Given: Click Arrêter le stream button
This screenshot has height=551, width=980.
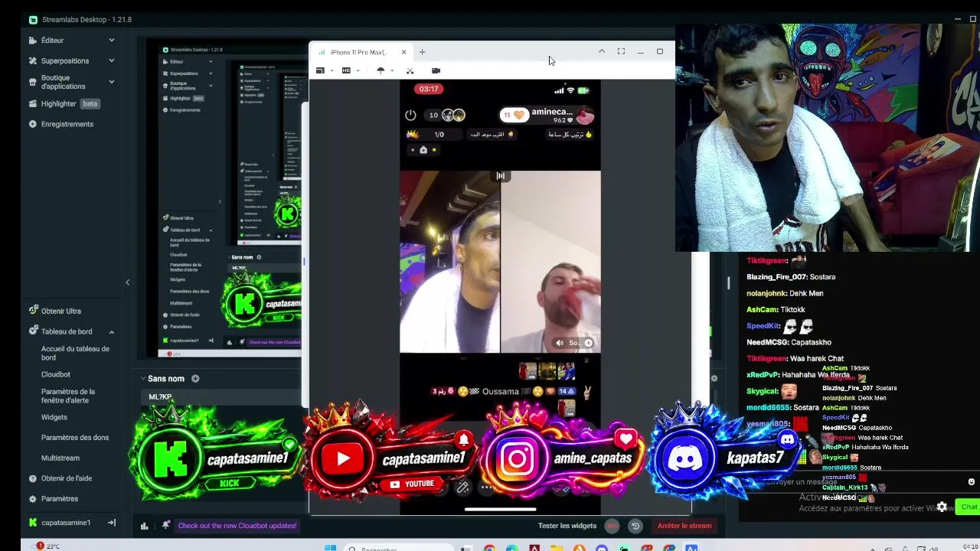Looking at the screenshot, I should click(x=684, y=526).
